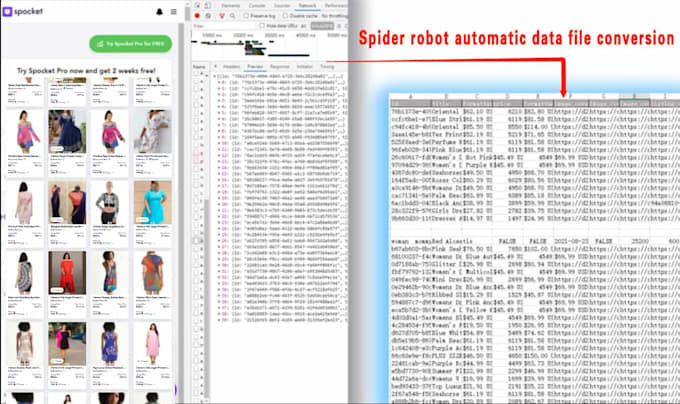Screen dimensions: 680x404
Task: Click the request list vertical scrollbar
Action: pos(207,299)
